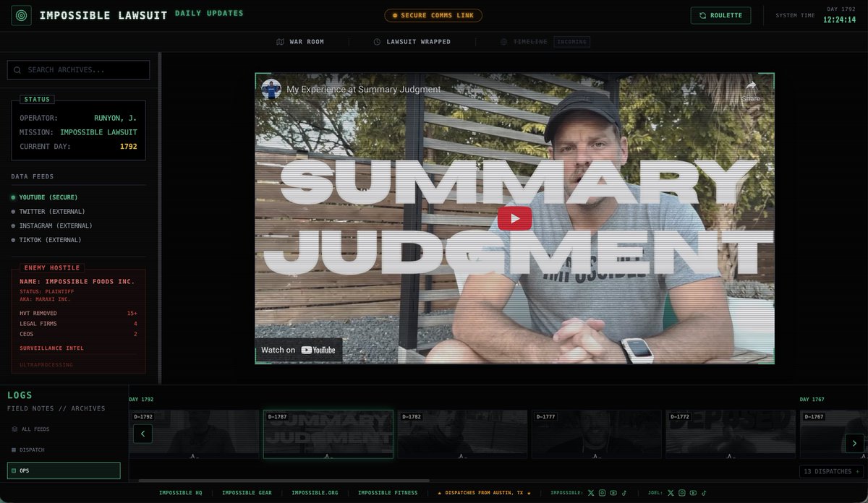
Task: Expand the 13 Dispatches + button
Action: 830,471
